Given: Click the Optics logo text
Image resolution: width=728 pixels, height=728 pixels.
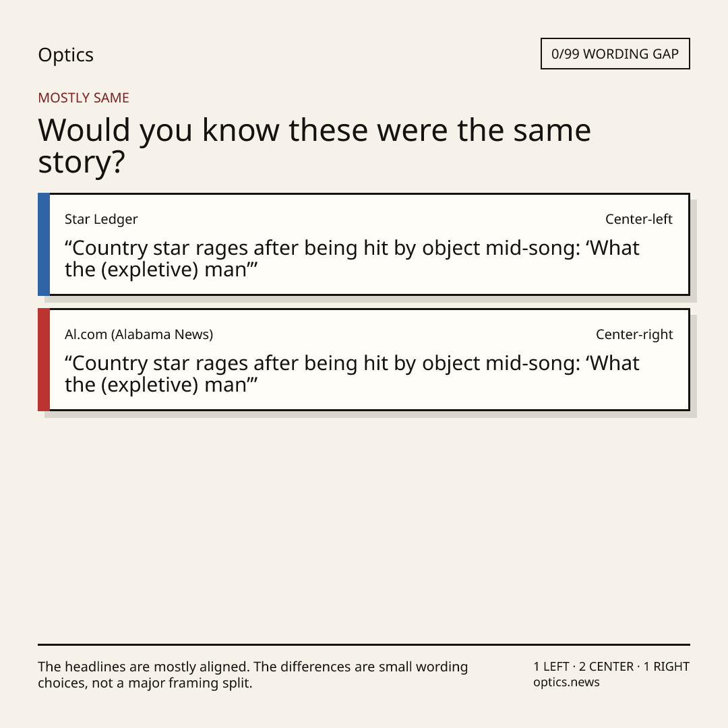Looking at the screenshot, I should pyautogui.click(x=65, y=55).
